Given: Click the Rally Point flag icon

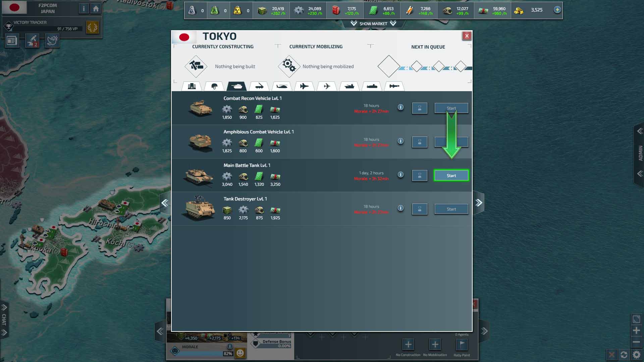Looking at the screenshot, I should point(462,344).
